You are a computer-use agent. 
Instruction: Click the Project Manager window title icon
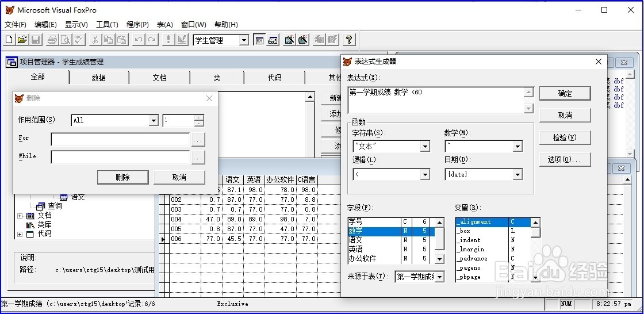[12, 62]
